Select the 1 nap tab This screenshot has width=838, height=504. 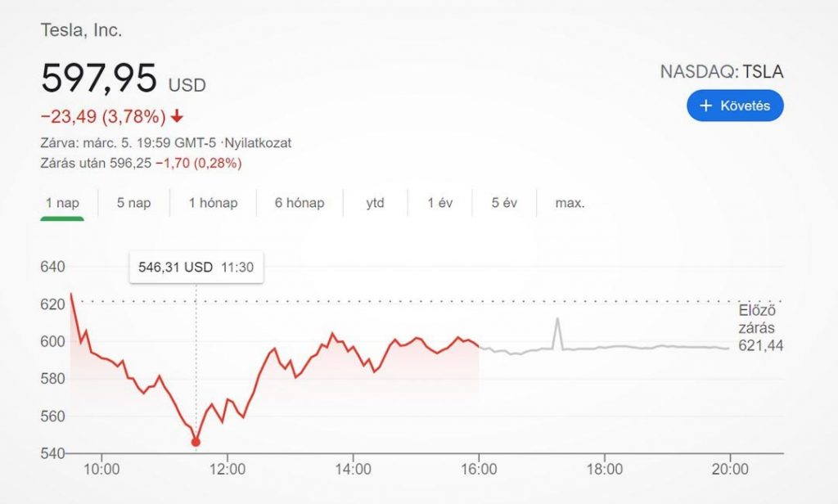pos(63,203)
